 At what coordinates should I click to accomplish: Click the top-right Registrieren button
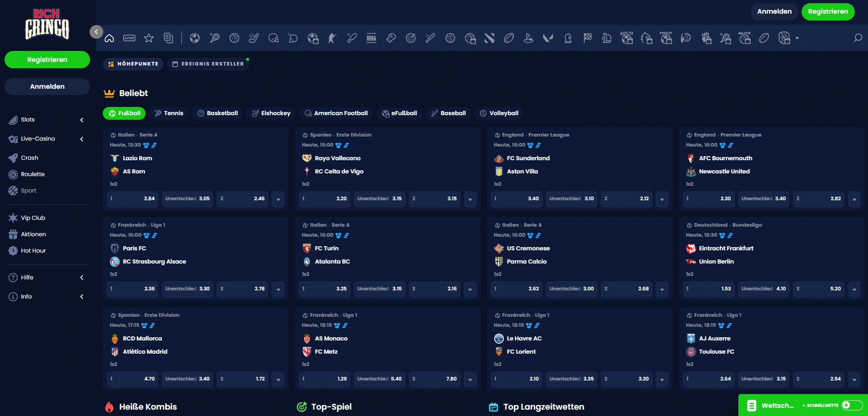[828, 12]
